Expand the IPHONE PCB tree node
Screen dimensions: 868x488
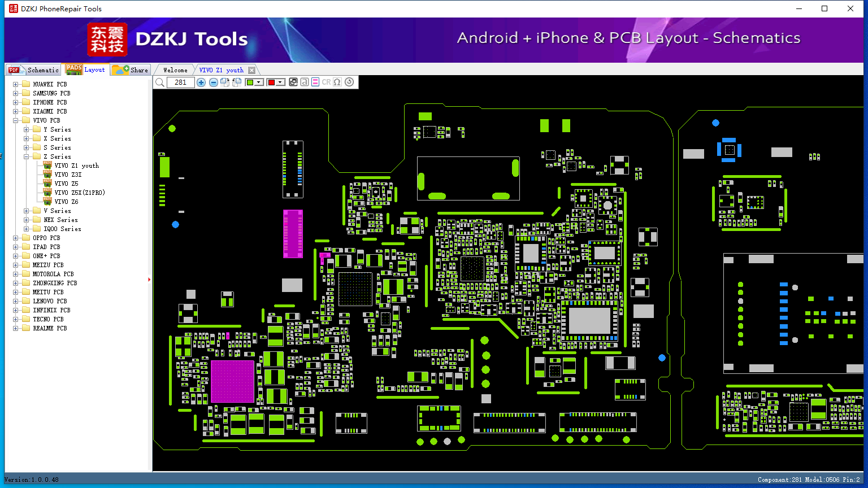[15, 102]
